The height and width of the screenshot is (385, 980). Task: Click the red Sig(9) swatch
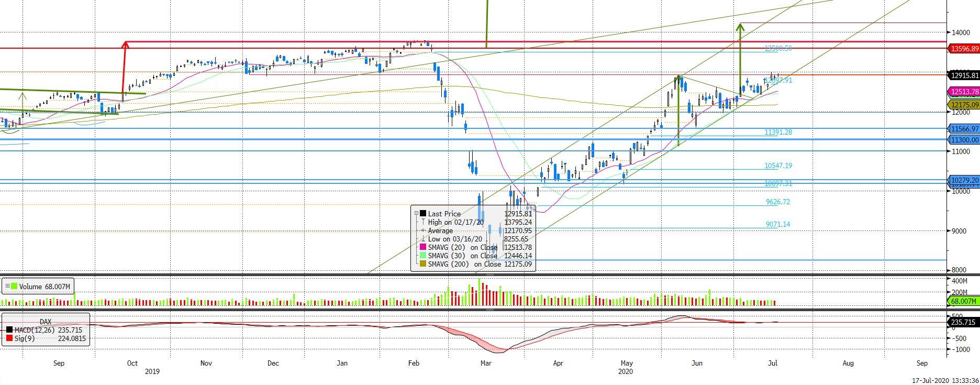10,339
